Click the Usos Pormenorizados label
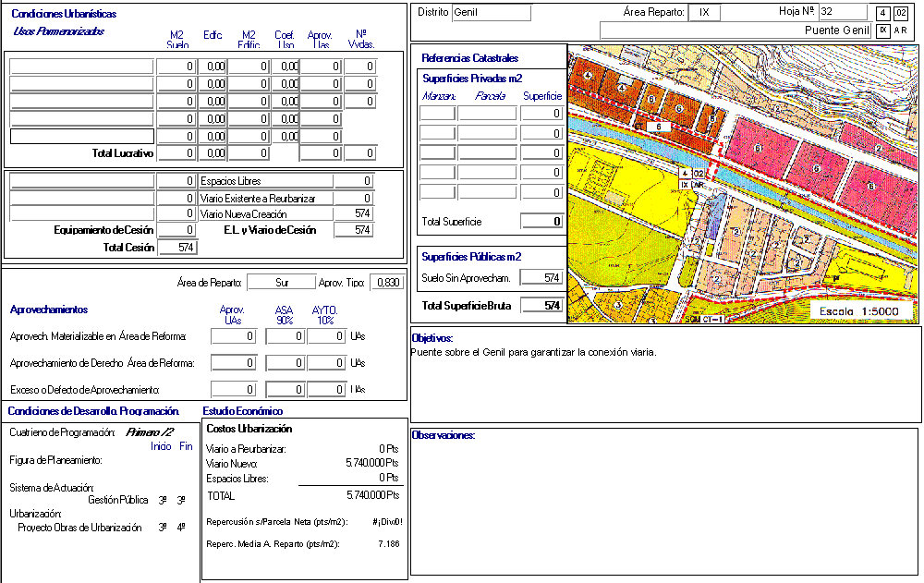 (x=58, y=31)
